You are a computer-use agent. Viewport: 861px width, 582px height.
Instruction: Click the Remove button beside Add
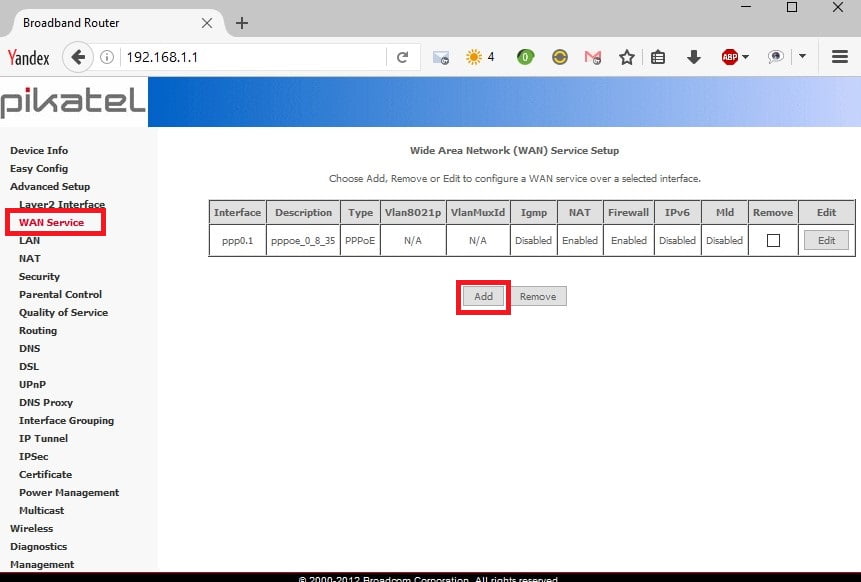click(x=538, y=297)
